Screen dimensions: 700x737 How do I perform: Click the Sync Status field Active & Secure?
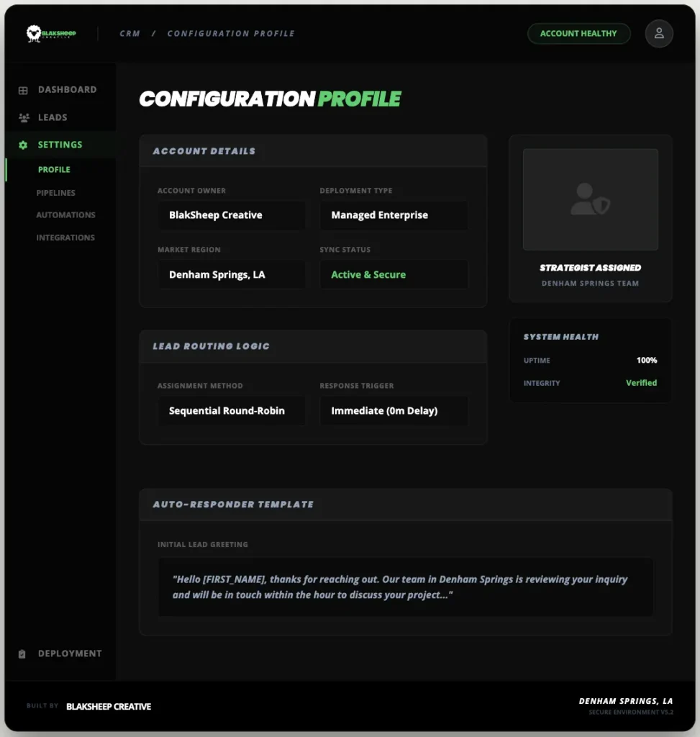click(x=394, y=274)
